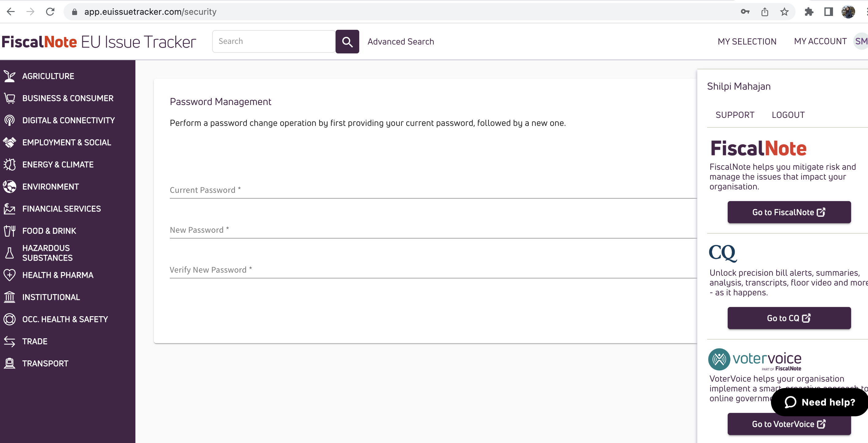Click the Employment & Social handshake icon
Viewport: 868px width, 443px height.
tap(10, 142)
